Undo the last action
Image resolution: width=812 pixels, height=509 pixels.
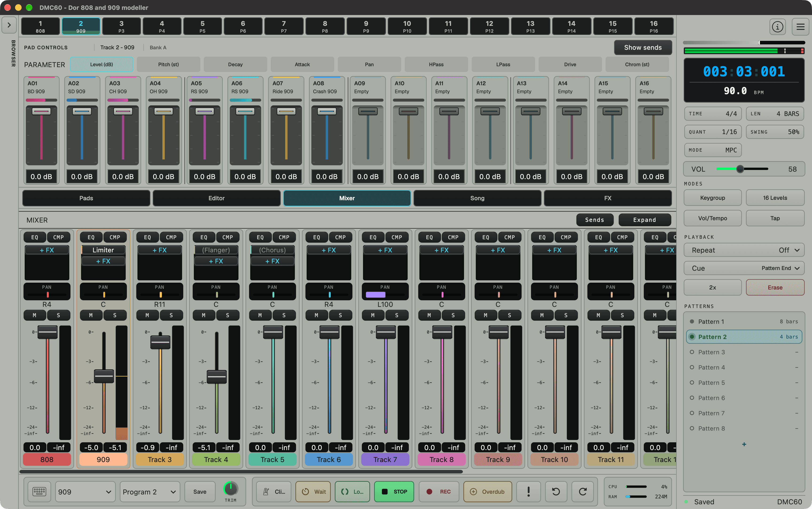(x=556, y=491)
